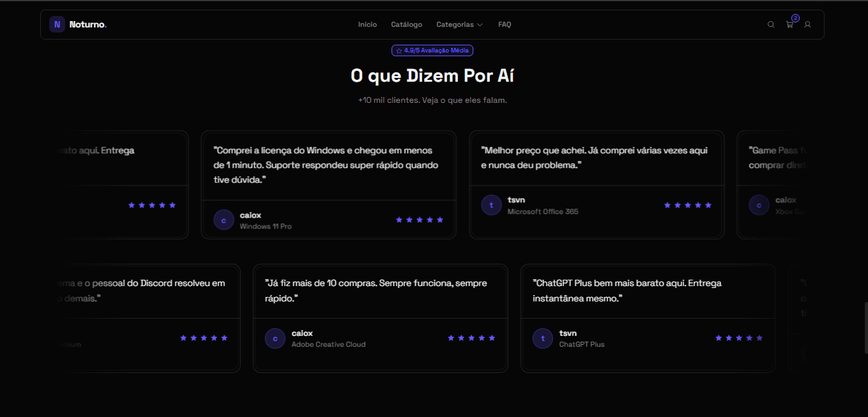
Task: Click the 4.9/5 Avaliação Média badge
Action: pyautogui.click(x=432, y=50)
